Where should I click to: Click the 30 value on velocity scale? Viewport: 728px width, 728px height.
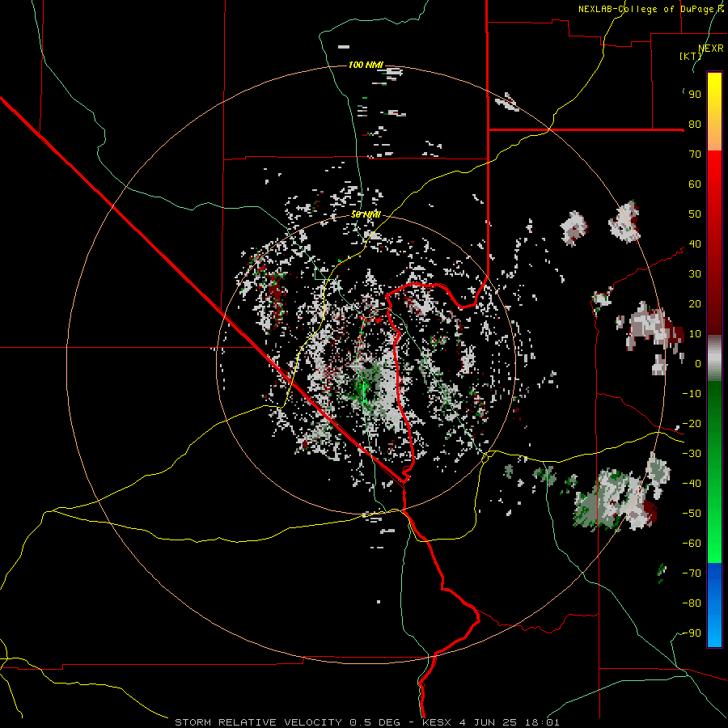tap(695, 274)
